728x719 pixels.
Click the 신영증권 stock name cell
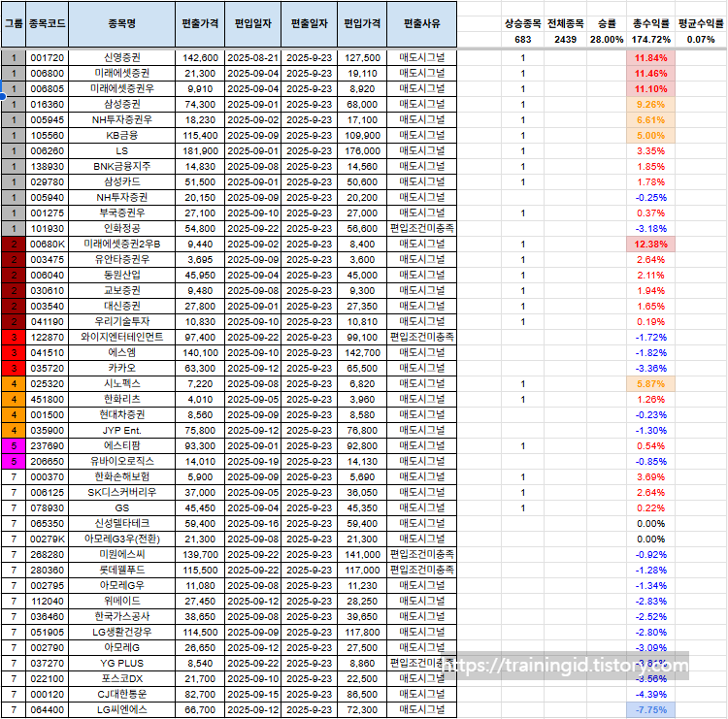point(121,58)
